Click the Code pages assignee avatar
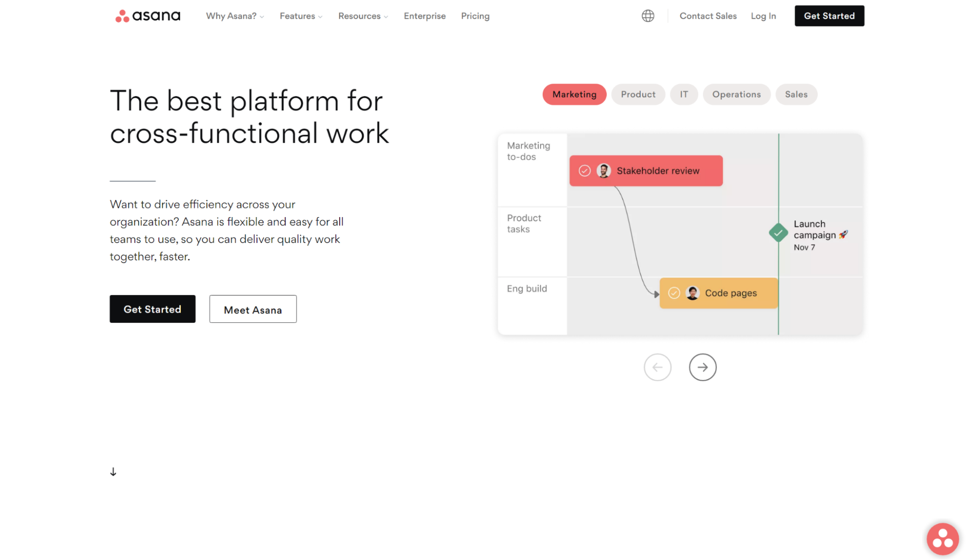 [x=692, y=293]
